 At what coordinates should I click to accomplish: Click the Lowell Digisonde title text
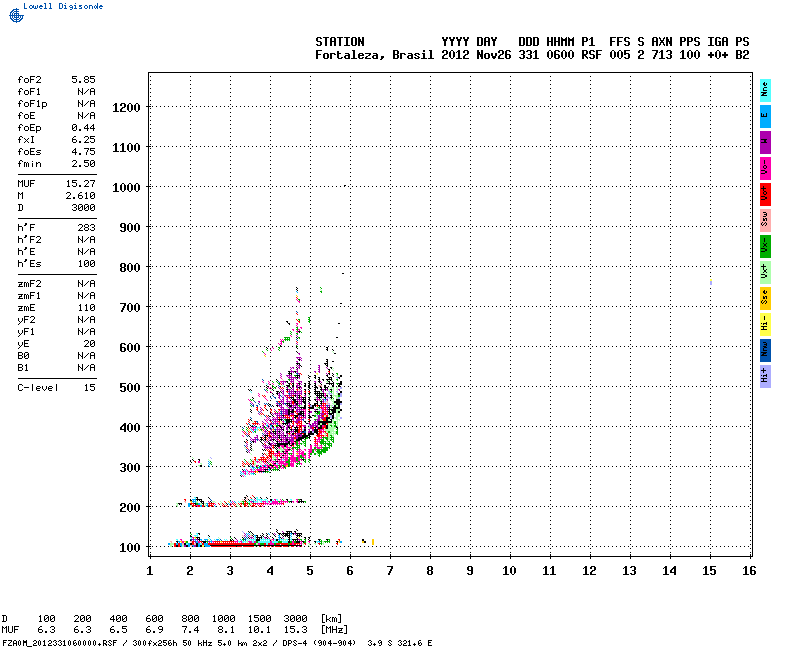[63, 6]
